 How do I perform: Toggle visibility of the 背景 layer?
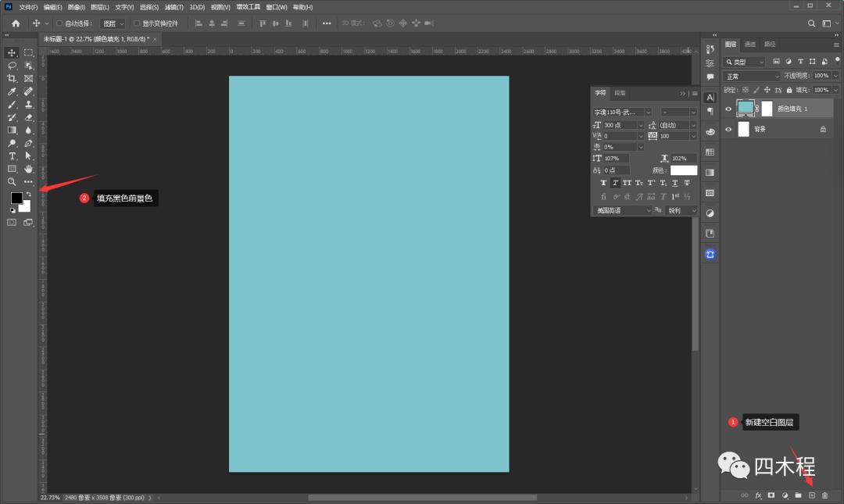point(728,130)
